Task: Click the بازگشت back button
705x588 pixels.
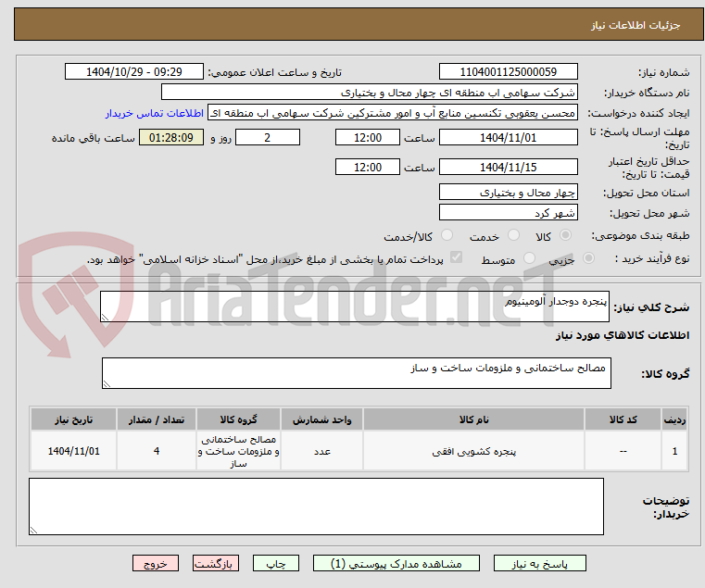Action: click(x=216, y=563)
